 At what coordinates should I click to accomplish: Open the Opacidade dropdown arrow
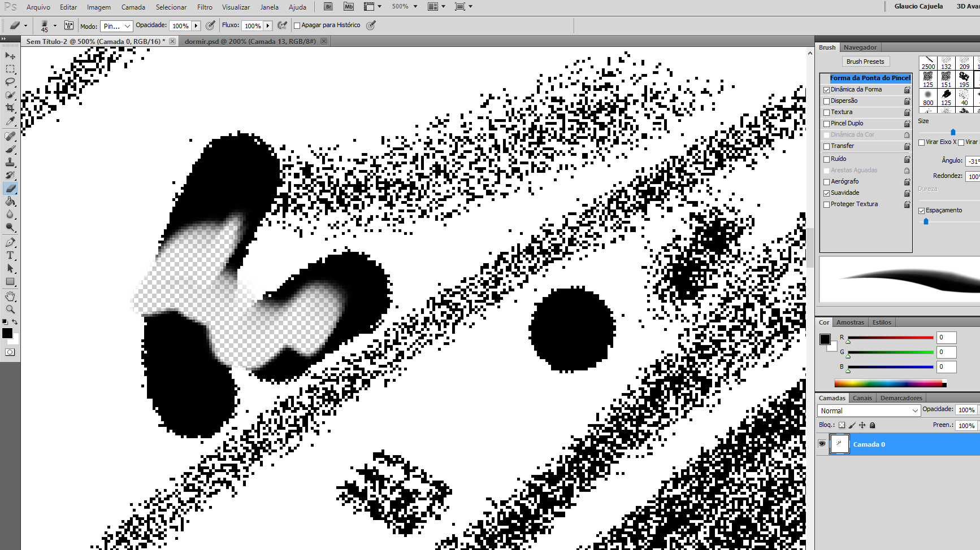pos(197,25)
